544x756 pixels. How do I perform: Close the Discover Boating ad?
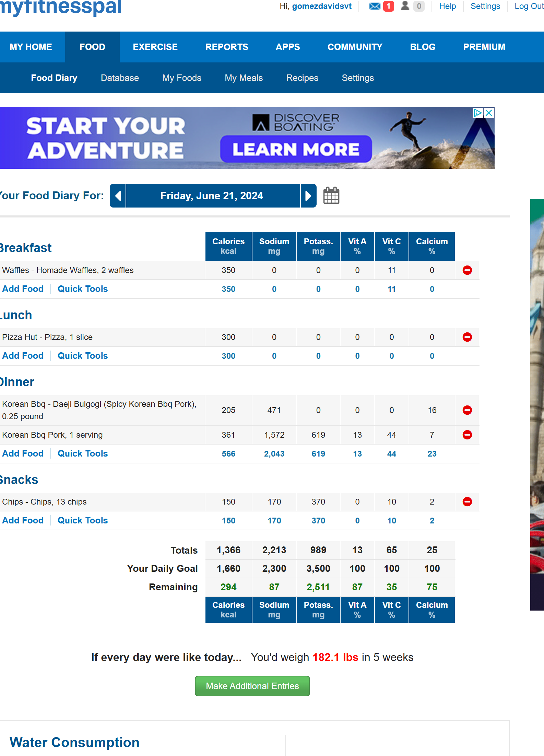click(x=489, y=113)
